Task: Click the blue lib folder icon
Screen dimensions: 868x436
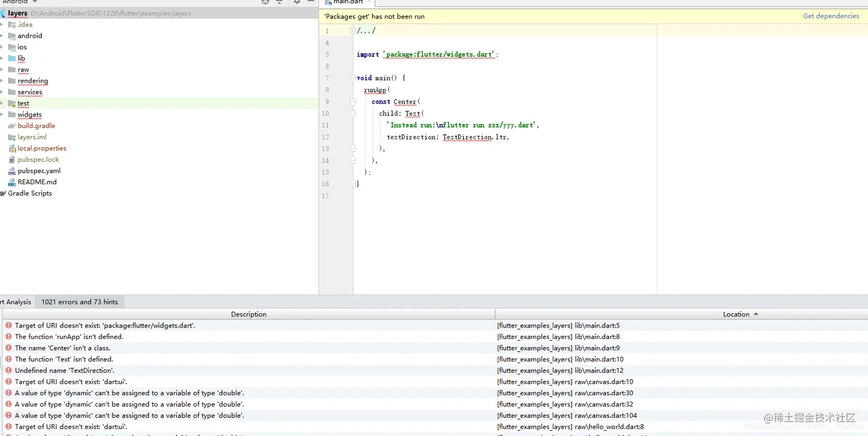Action: (x=12, y=58)
